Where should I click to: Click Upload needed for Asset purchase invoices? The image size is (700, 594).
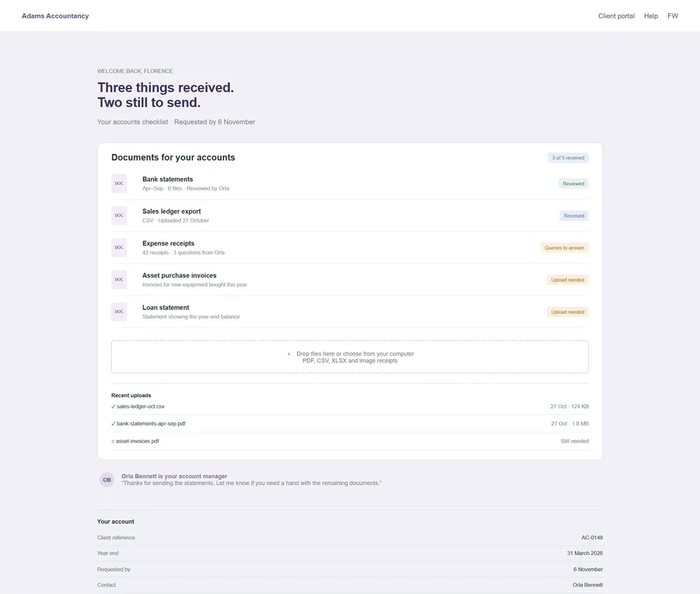point(568,280)
